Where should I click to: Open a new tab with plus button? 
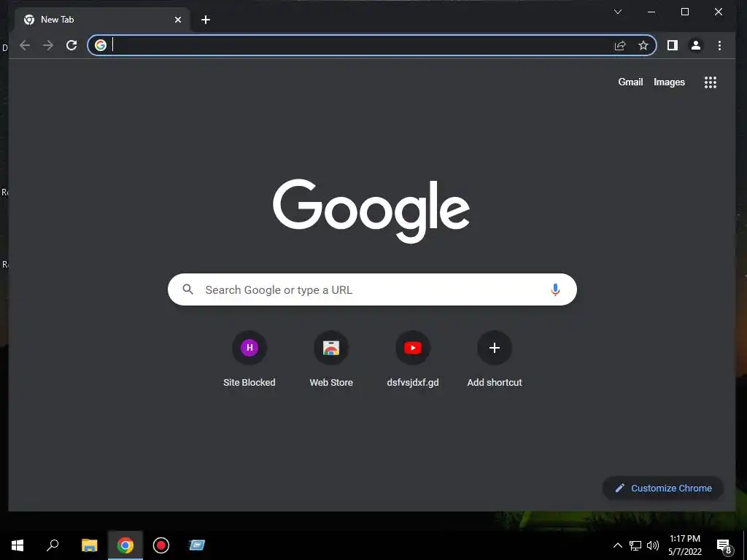(206, 20)
